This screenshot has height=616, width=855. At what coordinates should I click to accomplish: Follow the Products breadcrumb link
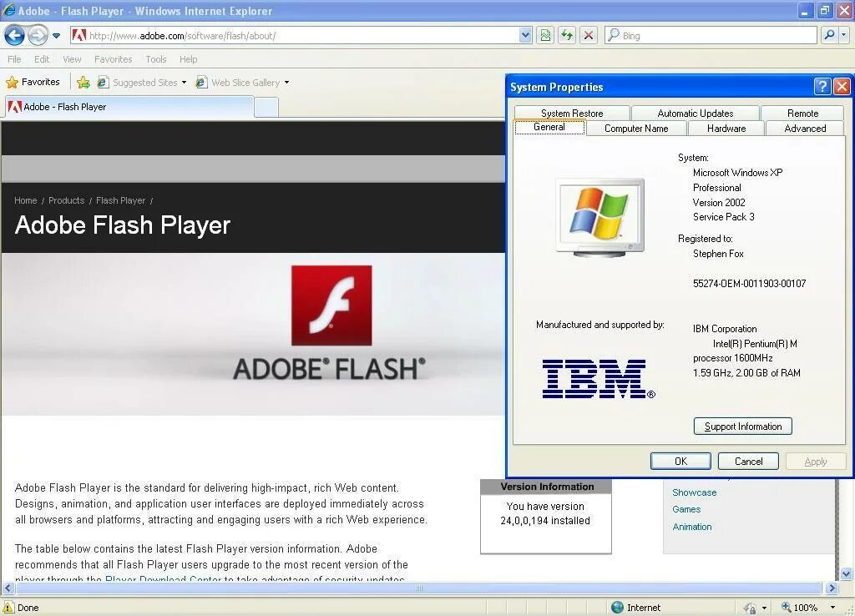point(67,200)
